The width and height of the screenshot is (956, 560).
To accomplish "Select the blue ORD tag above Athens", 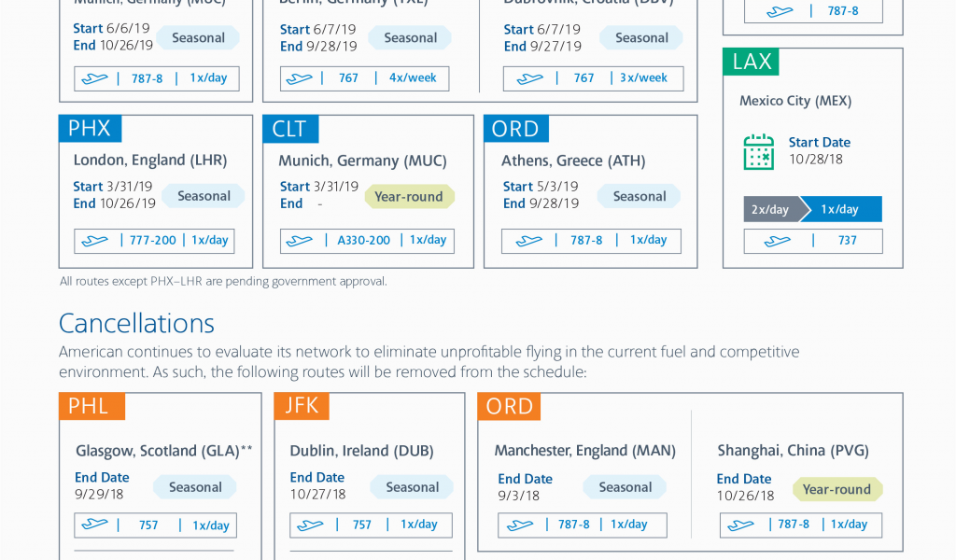I will 515,129.
